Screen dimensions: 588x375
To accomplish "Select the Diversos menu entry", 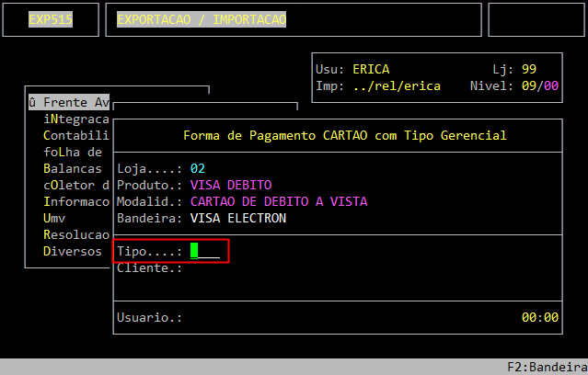I will (x=72, y=251).
